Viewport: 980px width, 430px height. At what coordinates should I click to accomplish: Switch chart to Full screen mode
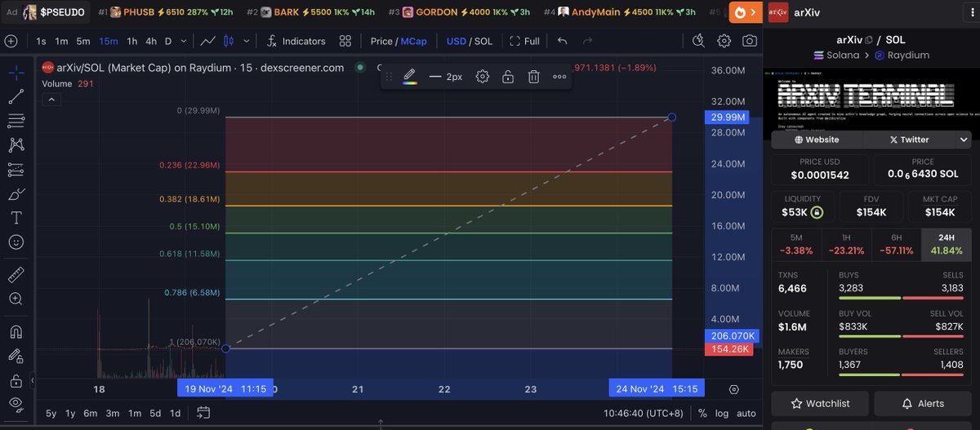click(x=524, y=41)
